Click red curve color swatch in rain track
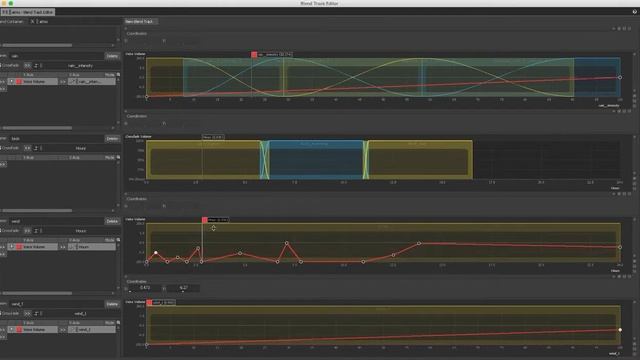640x360 pixels. tap(19, 82)
